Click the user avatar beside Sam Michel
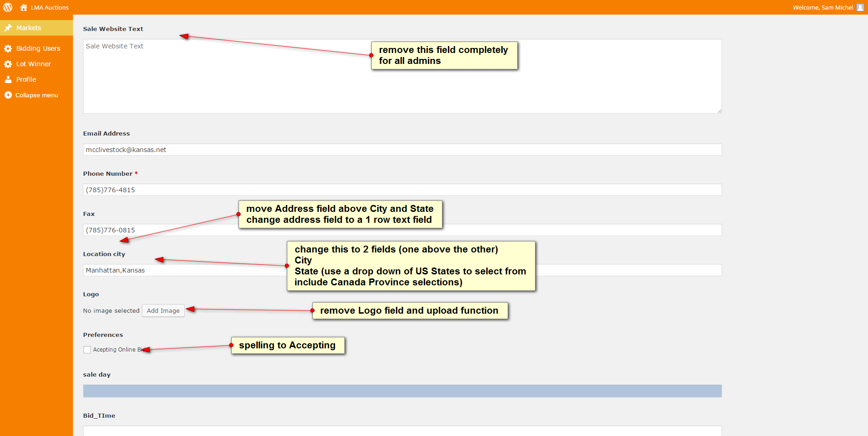The width and height of the screenshot is (868, 436). (x=860, y=7)
